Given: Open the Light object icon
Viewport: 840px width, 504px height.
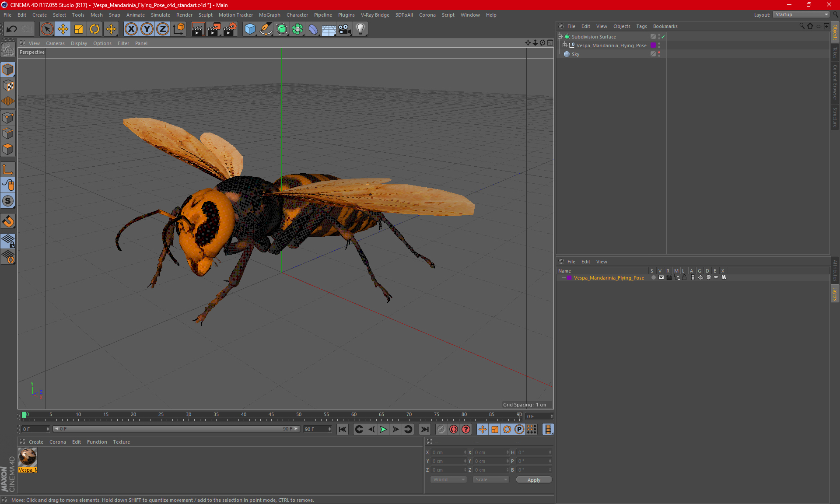Looking at the screenshot, I should (x=360, y=29).
